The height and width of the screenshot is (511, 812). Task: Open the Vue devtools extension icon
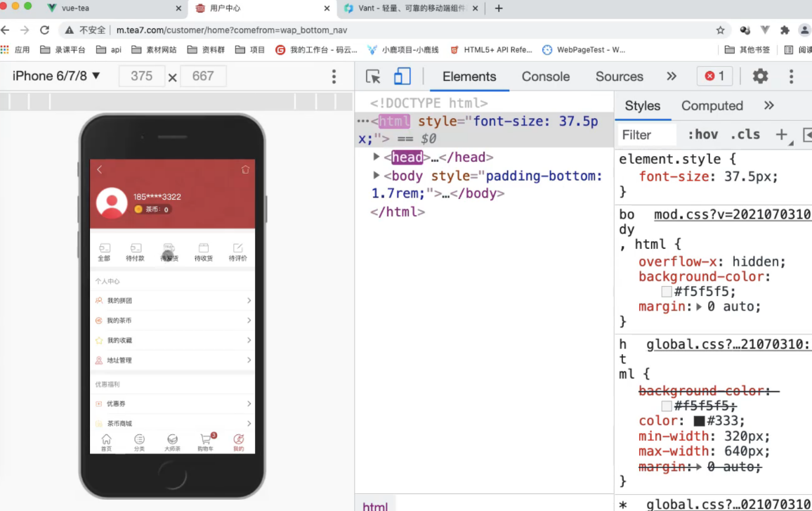(x=765, y=30)
